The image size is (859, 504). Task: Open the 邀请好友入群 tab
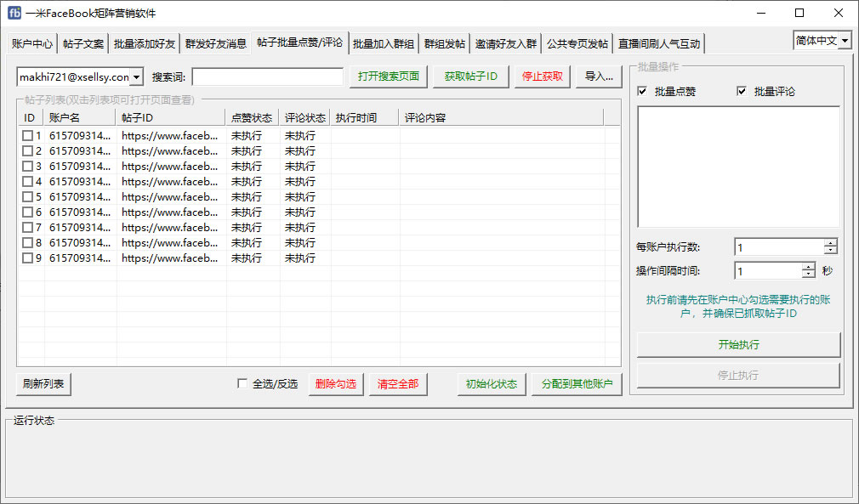[x=506, y=44]
